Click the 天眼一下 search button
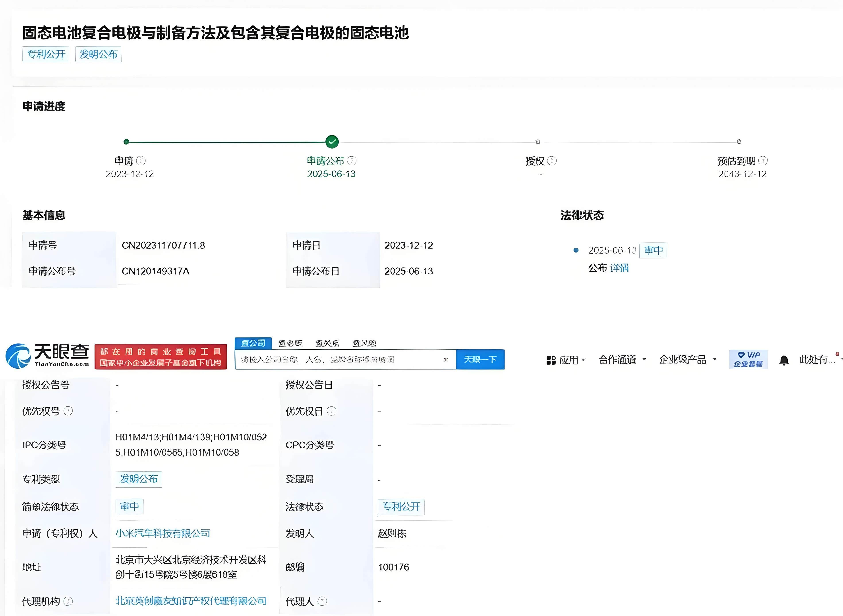Screen dimensions: 843x616 click(x=480, y=360)
